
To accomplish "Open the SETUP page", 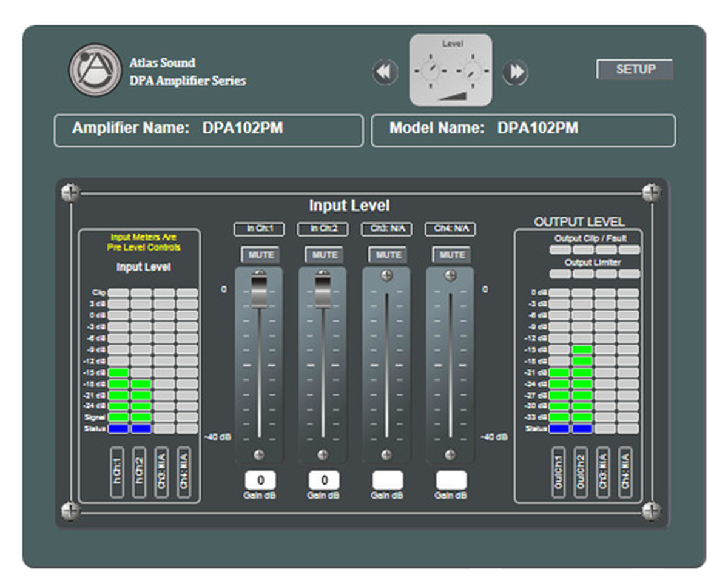I will (x=635, y=70).
